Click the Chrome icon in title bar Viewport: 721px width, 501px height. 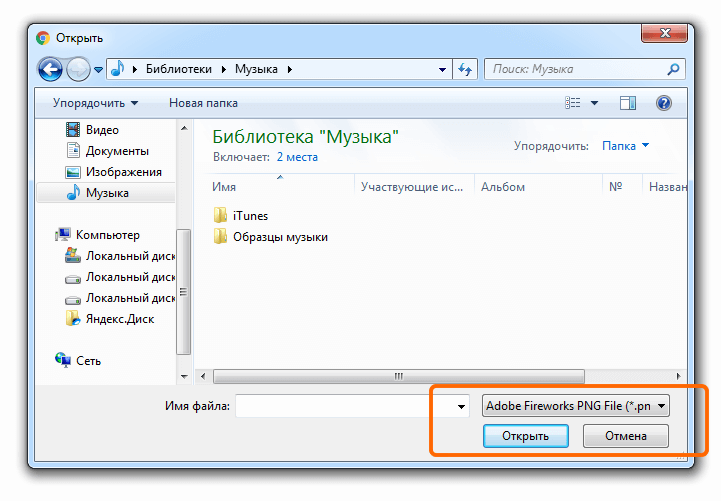[43, 38]
